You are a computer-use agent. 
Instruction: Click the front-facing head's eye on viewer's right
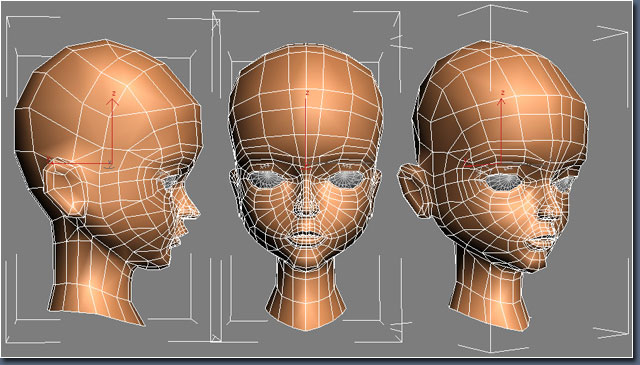[347, 179]
